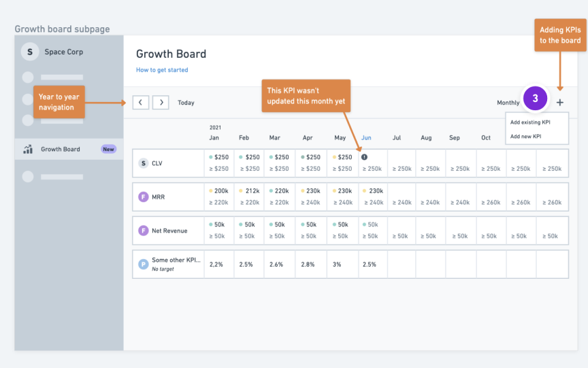The height and width of the screenshot is (368, 588).
Task: Click the purple step 3 circle marker
Action: click(x=535, y=99)
